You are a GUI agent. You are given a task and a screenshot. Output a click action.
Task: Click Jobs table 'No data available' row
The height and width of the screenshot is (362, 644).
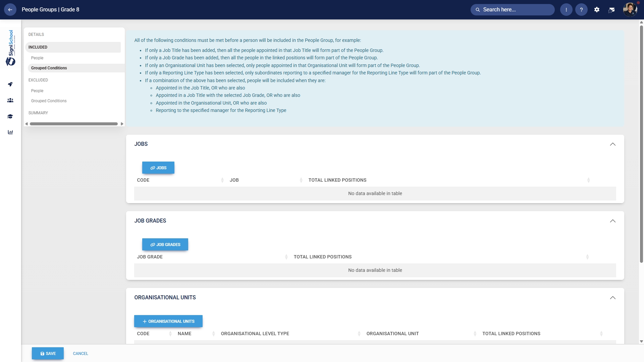point(375,194)
